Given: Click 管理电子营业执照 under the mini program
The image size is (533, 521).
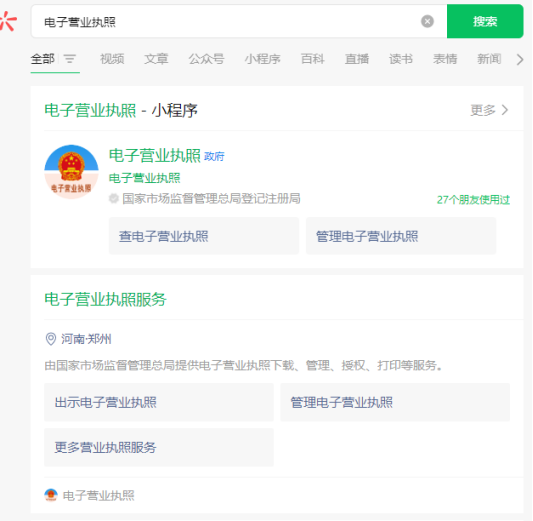Looking at the screenshot, I should pyautogui.click(x=401, y=236).
